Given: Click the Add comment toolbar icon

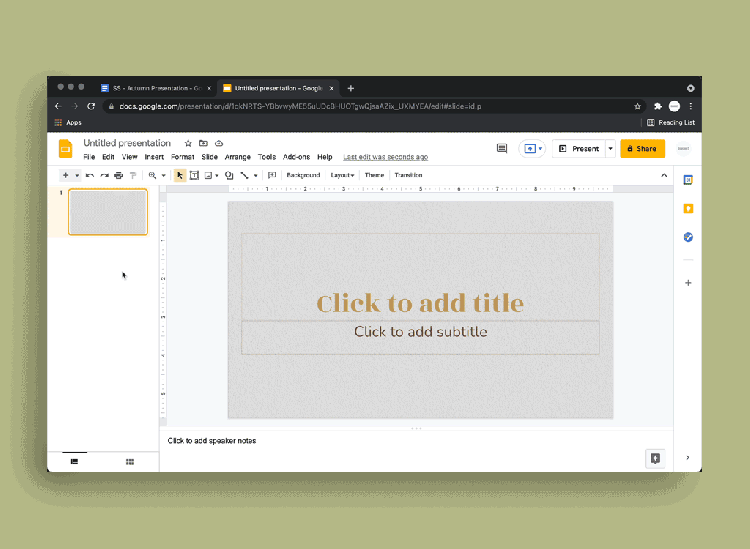Looking at the screenshot, I should (272, 175).
